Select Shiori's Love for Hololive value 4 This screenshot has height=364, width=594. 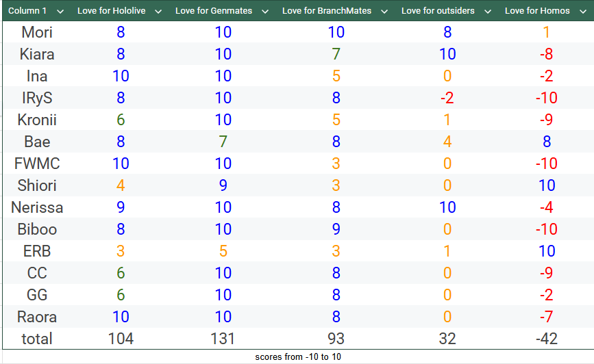(x=121, y=186)
